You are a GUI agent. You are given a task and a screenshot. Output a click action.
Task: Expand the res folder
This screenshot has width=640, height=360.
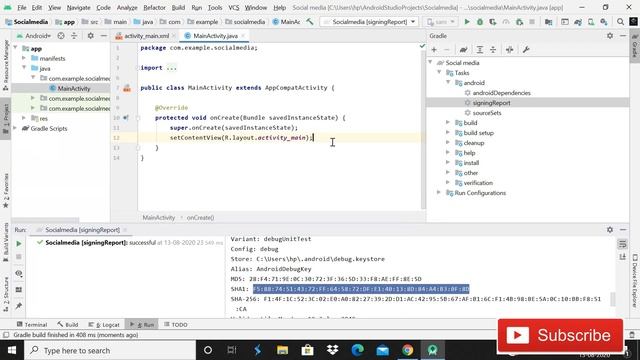(24, 118)
